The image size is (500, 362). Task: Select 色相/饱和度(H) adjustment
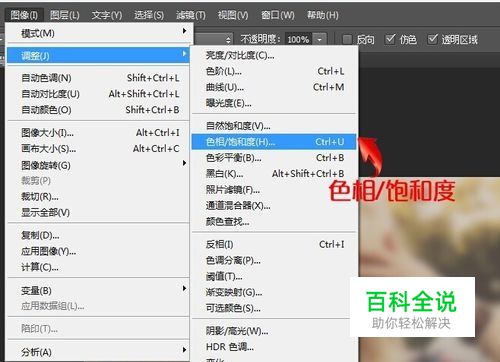point(274,142)
